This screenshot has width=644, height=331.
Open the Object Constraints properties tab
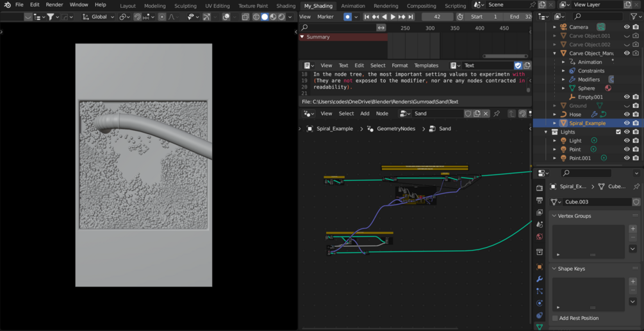(x=540, y=316)
